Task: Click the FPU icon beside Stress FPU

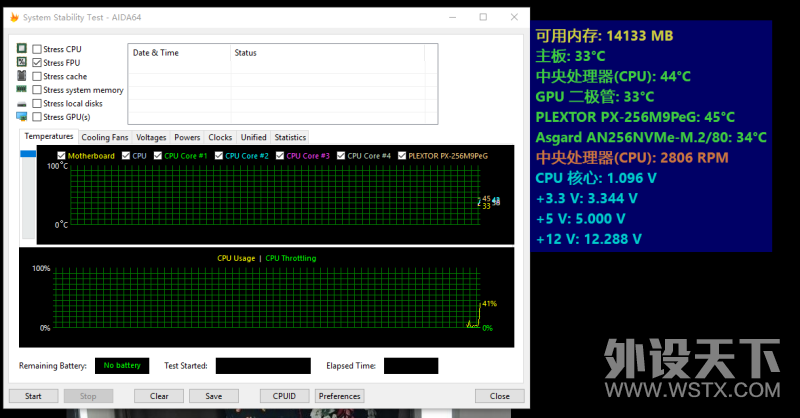Action: (21, 62)
